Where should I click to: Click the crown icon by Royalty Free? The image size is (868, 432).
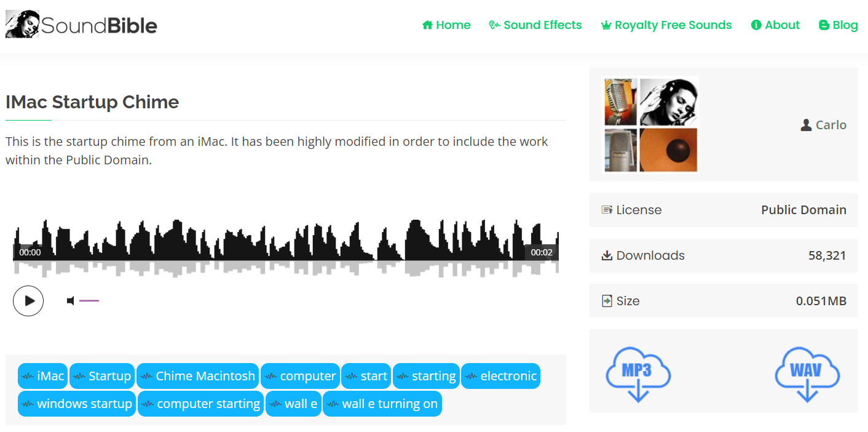point(606,25)
